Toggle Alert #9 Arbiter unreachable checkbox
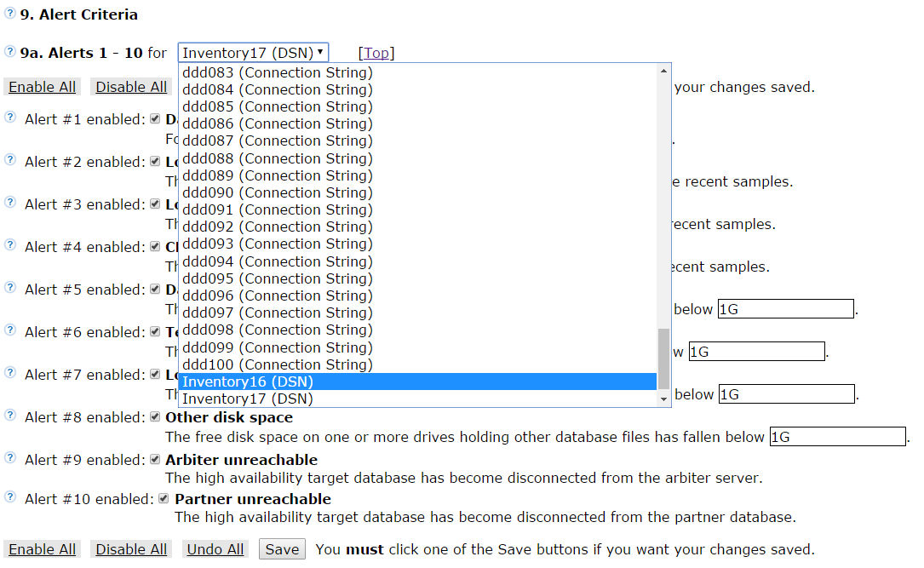The image size is (924, 568). (155, 460)
